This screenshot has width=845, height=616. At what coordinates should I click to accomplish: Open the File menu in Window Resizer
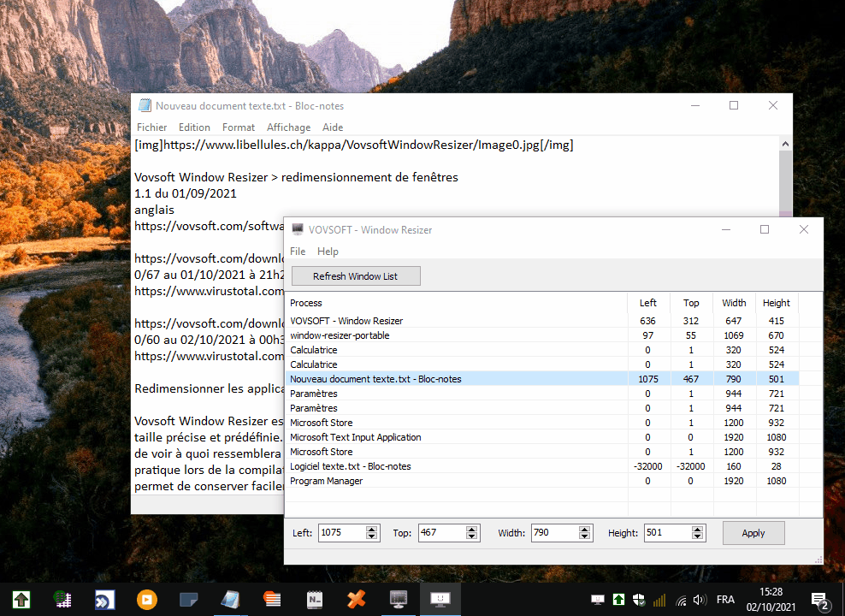pyautogui.click(x=298, y=252)
